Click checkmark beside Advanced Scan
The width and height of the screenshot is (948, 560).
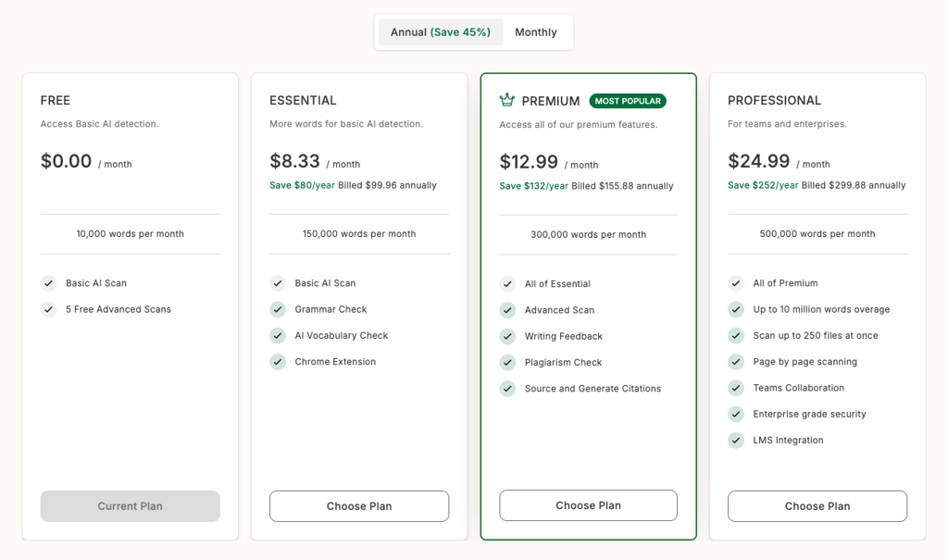[507, 310]
